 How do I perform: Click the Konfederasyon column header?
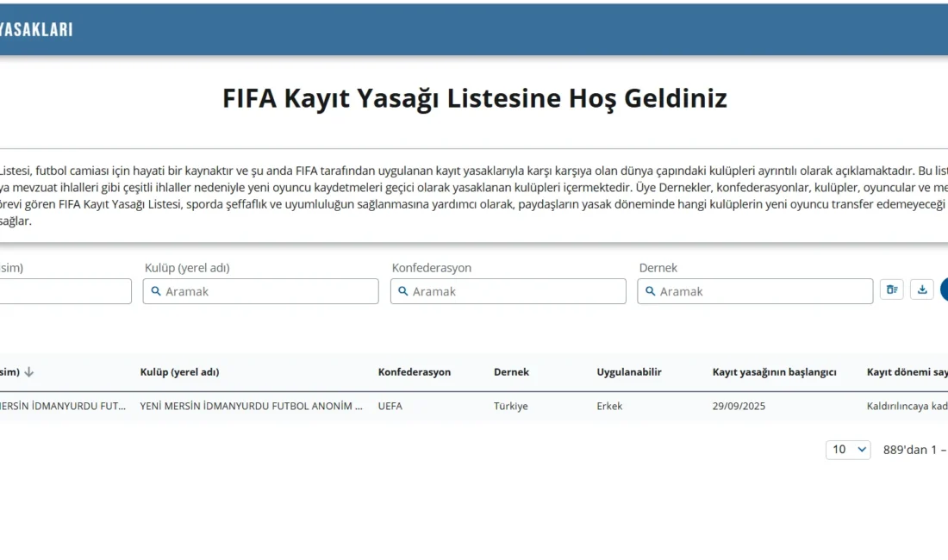[415, 372]
